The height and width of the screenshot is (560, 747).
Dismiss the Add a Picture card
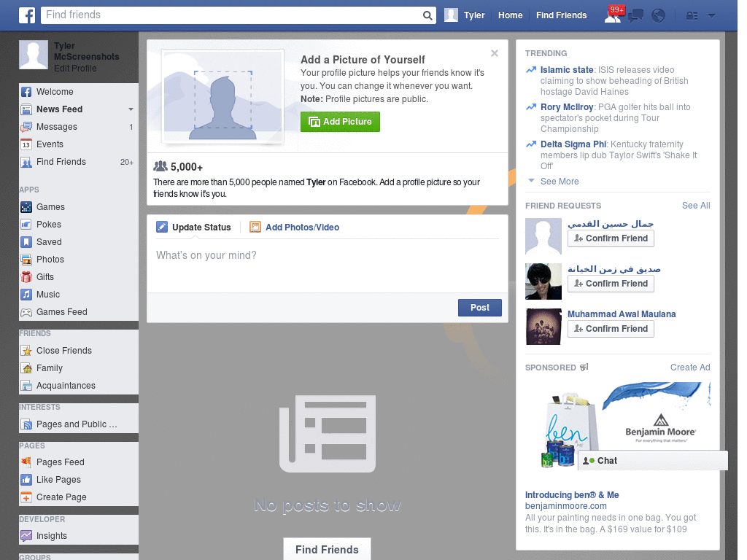coord(495,53)
